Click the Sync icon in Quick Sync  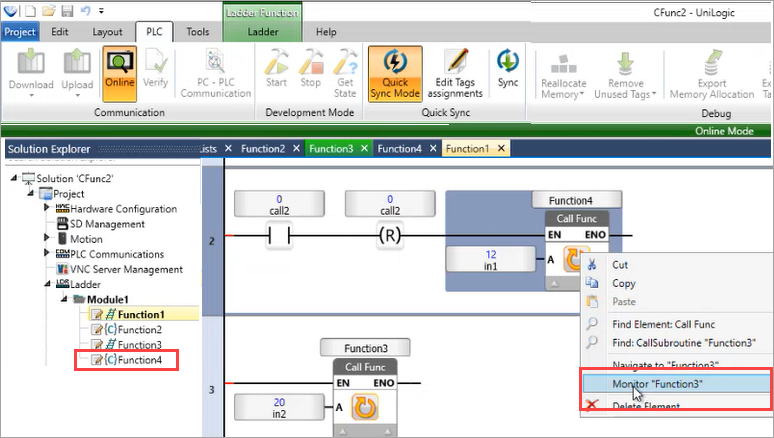508,70
